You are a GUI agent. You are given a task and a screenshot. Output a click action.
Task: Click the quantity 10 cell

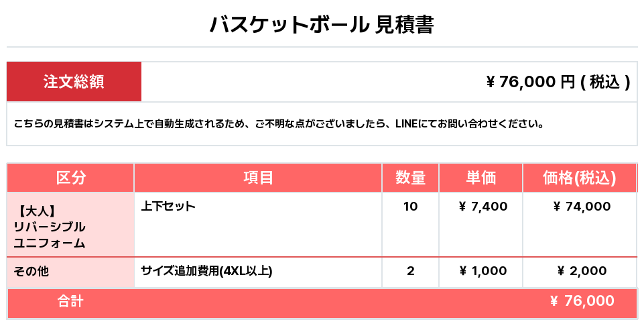[410, 225]
